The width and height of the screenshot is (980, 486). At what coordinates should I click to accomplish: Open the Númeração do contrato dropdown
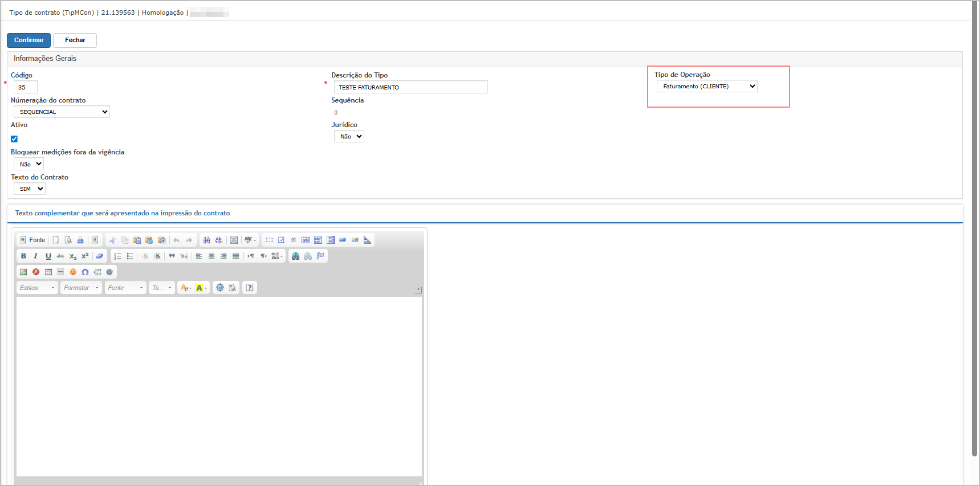(62, 112)
